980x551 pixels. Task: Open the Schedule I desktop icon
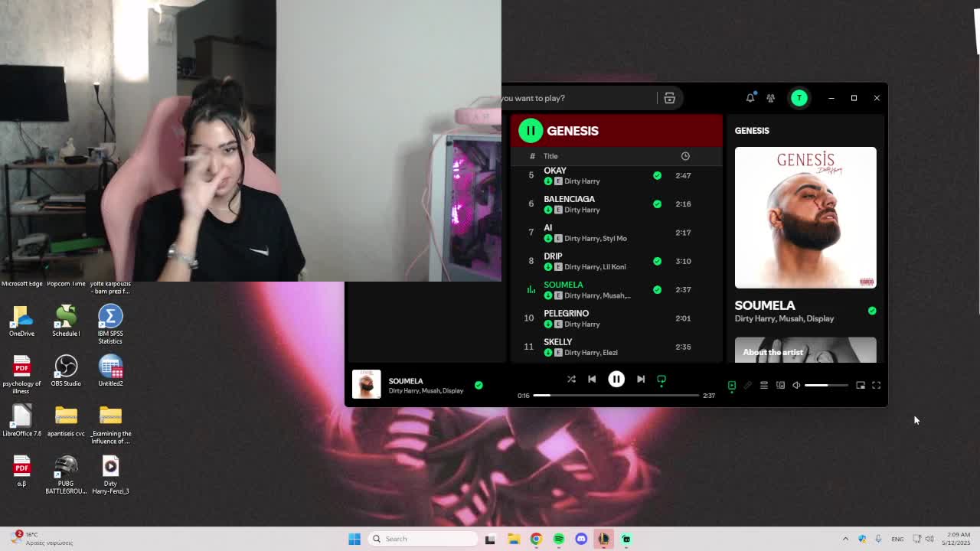point(66,321)
